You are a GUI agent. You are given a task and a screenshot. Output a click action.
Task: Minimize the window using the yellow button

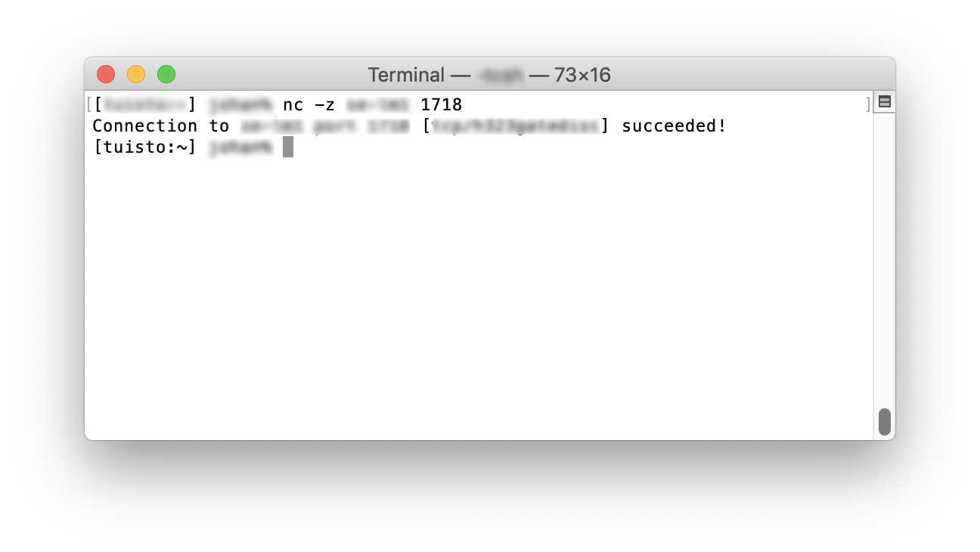[x=136, y=74]
